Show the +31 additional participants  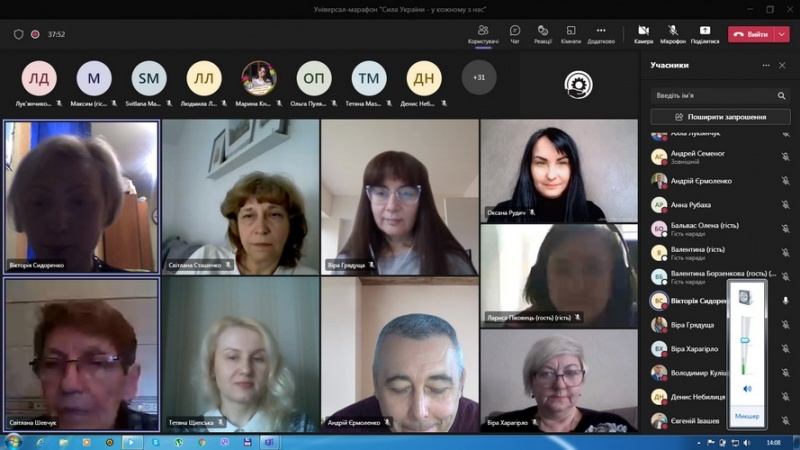(479, 78)
